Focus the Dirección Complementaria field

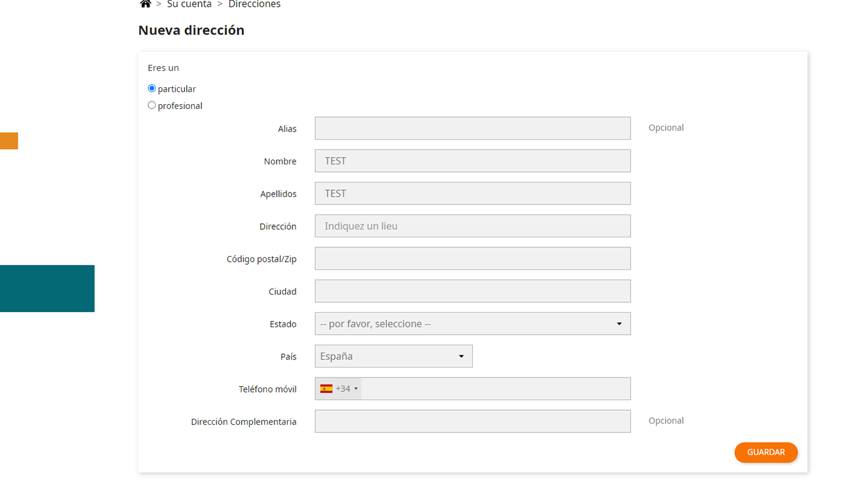tap(472, 421)
